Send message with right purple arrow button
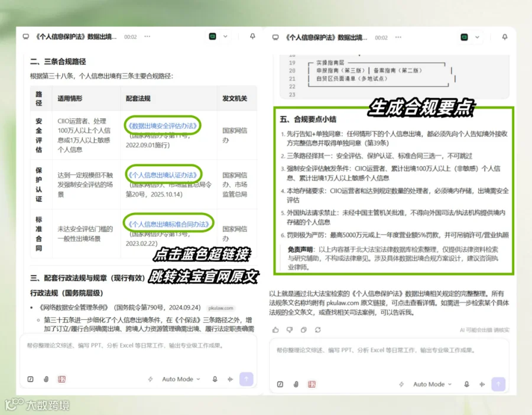 coord(498,384)
